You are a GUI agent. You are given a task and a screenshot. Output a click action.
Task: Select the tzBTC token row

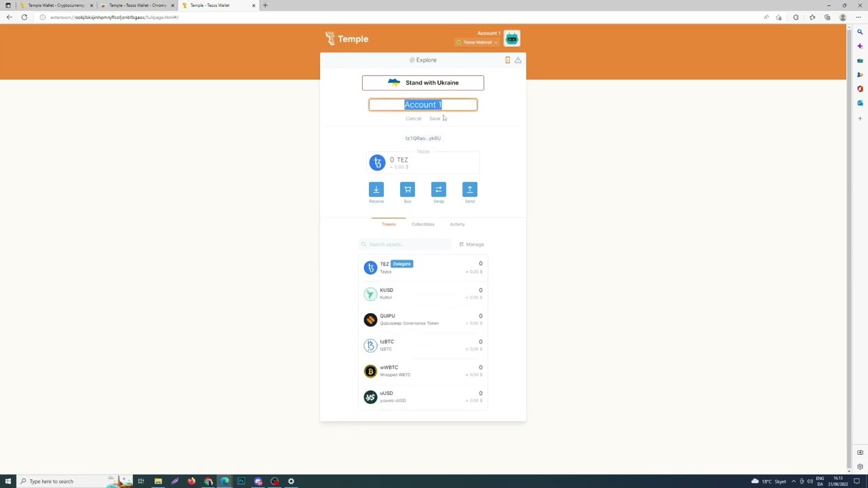point(423,345)
